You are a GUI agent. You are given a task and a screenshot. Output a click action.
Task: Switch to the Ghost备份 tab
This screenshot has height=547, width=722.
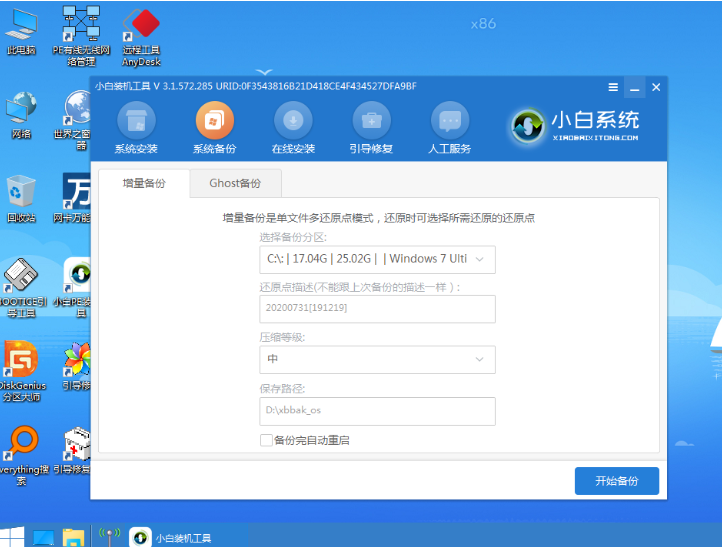click(235, 183)
